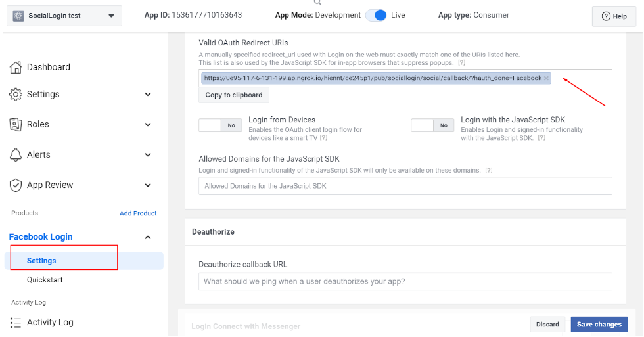Remove the ngrok redirect URI with x

[x=546, y=78]
